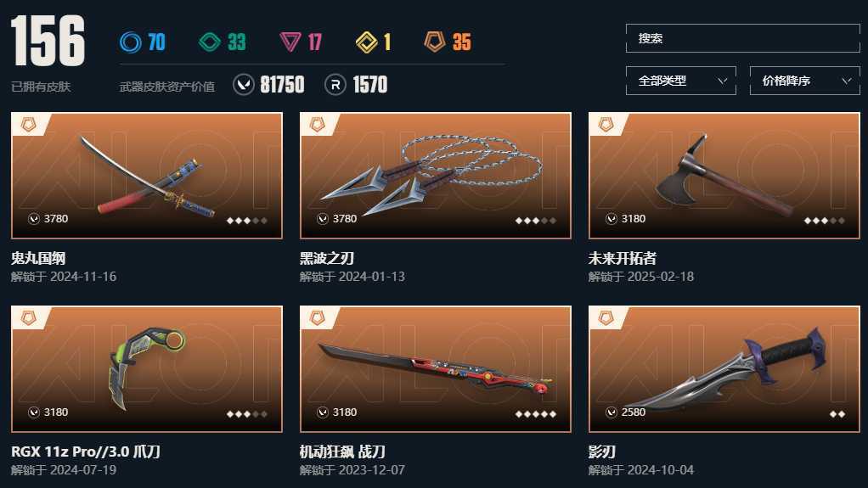This screenshot has width=868, height=488.
Task: Click the tier badge on 鬼丸国纲 card
Action: pyautogui.click(x=28, y=125)
